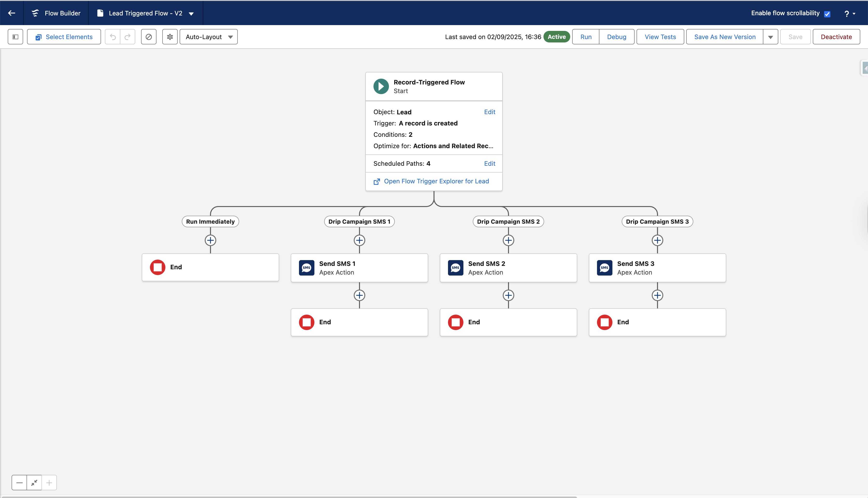Click the back arrow icon
This screenshot has width=868, height=498.
pos(12,13)
